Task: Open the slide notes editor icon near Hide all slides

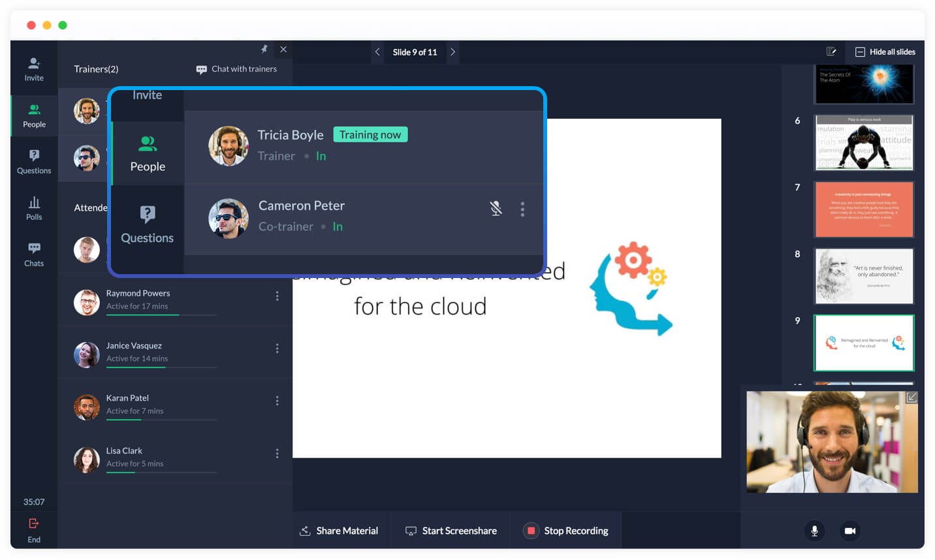Action: tap(831, 52)
